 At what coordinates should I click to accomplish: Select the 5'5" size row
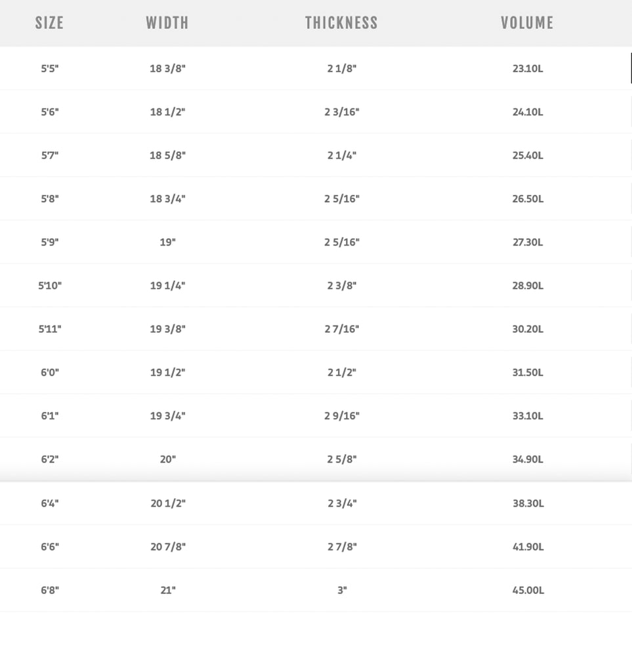pyautogui.click(x=316, y=68)
